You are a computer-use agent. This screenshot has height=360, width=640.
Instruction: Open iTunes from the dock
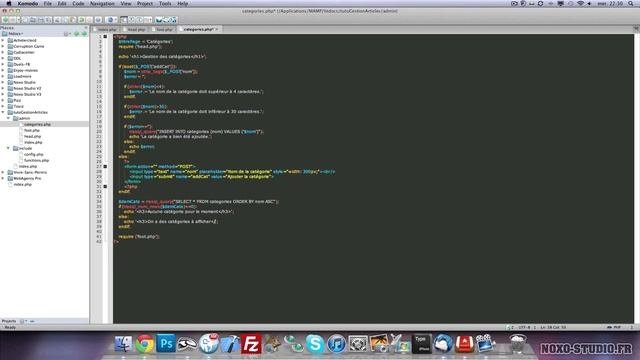[x=336, y=344]
